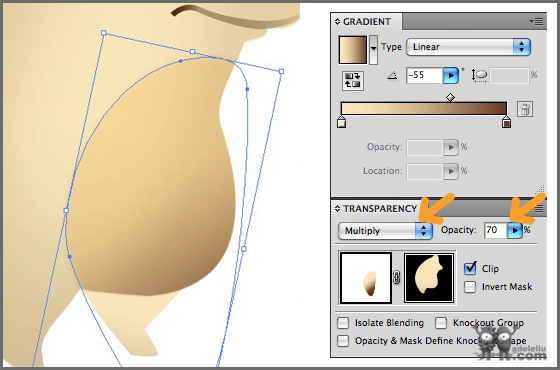Screen dimensions: 560x370
Task: Click the gradient color bar
Action: point(424,108)
